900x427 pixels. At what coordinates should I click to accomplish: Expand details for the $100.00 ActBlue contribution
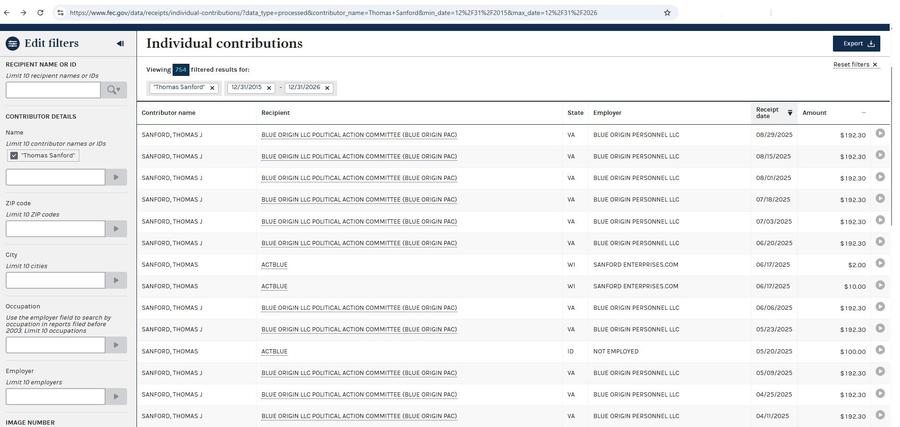click(880, 350)
